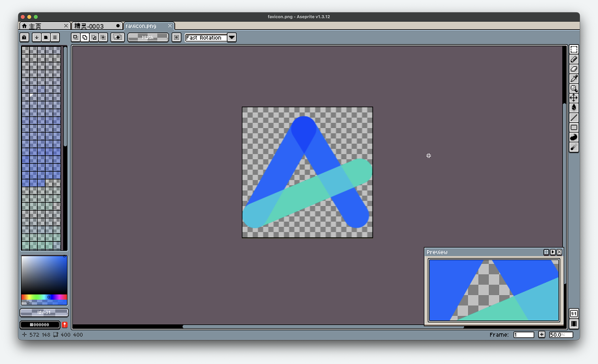Select the Line tool
The width and height of the screenshot is (598, 364).
(574, 118)
